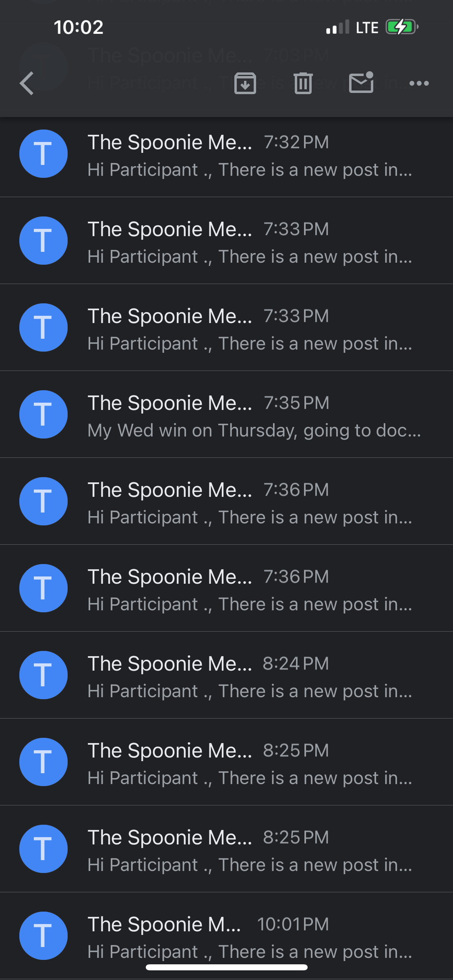Tap the battery charging indicator
Viewport: 453px width, 980px height.
[402, 27]
